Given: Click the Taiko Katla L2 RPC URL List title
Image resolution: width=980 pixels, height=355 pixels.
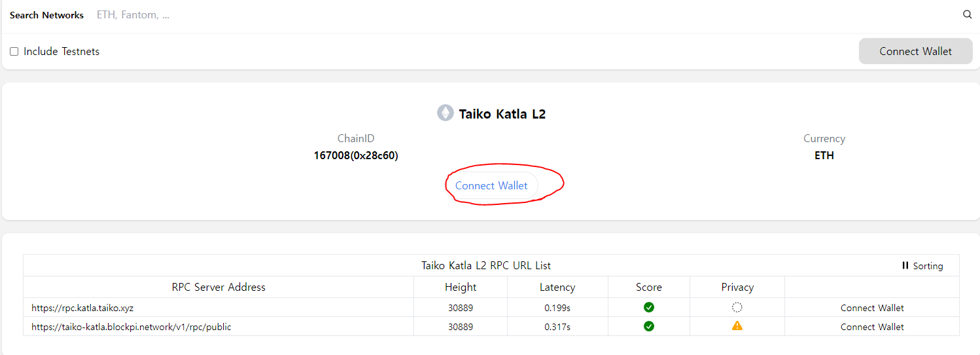Looking at the screenshot, I should point(486,266).
